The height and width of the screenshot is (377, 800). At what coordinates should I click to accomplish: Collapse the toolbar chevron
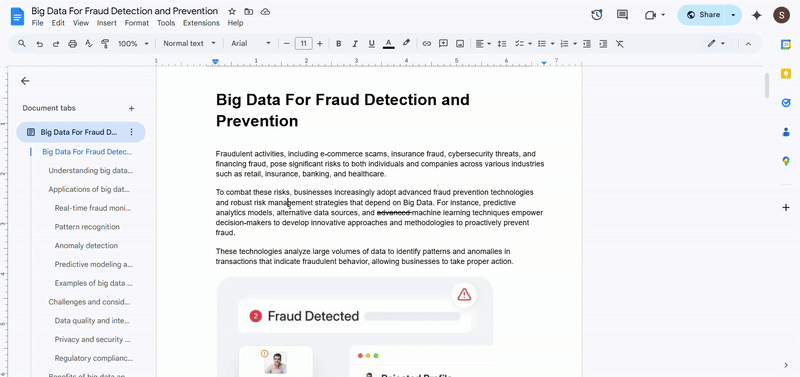pyautogui.click(x=748, y=44)
